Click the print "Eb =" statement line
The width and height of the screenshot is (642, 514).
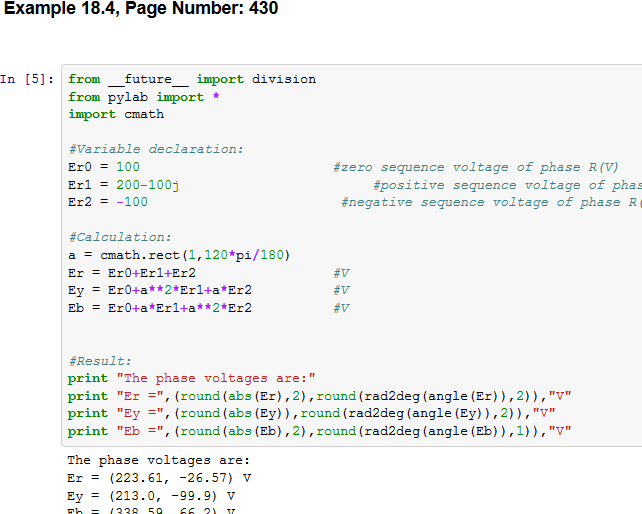click(319, 431)
